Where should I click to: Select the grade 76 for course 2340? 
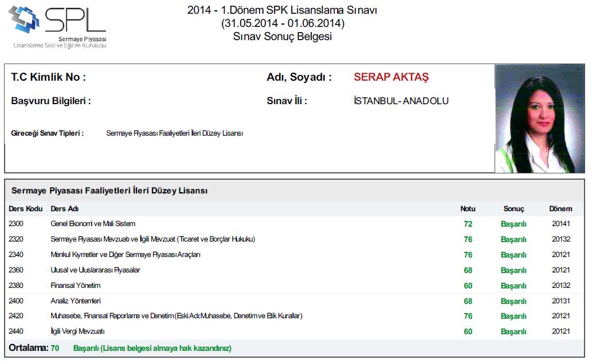(x=468, y=255)
